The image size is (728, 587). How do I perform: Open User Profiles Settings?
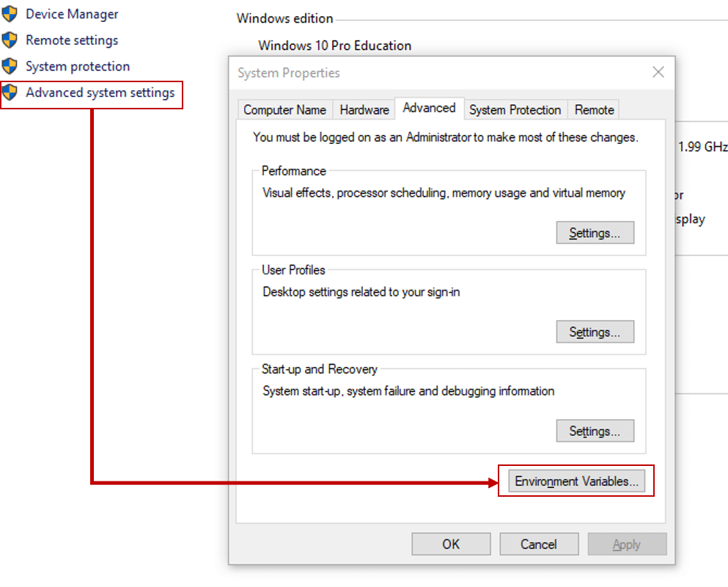[x=595, y=331]
